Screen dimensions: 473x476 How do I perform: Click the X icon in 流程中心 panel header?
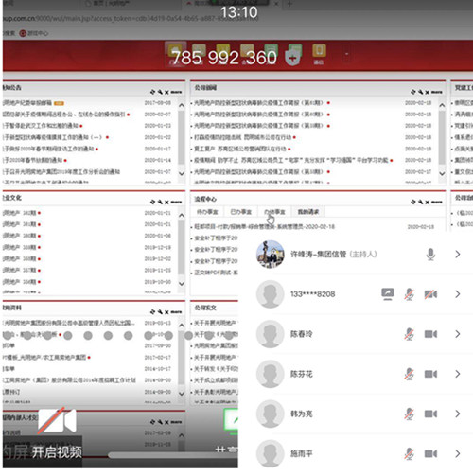coord(427,203)
